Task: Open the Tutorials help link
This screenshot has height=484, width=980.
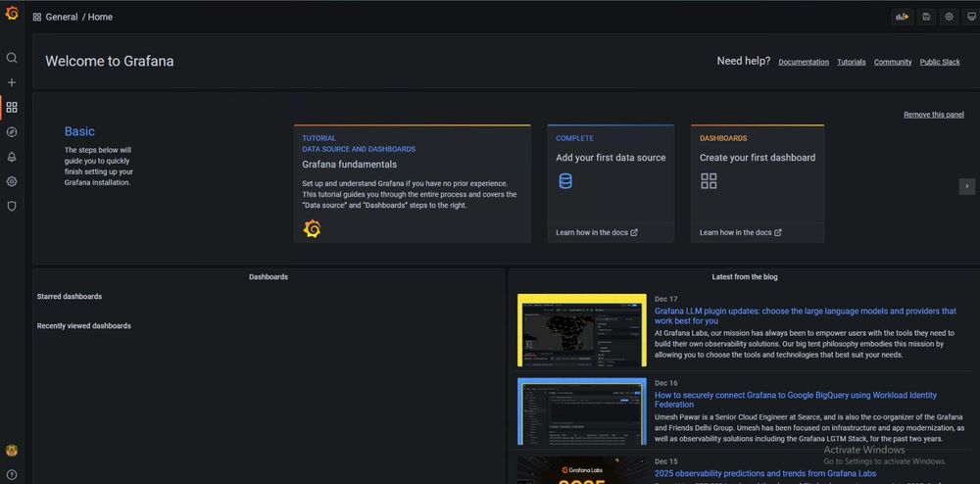Action: pos(852,62)
